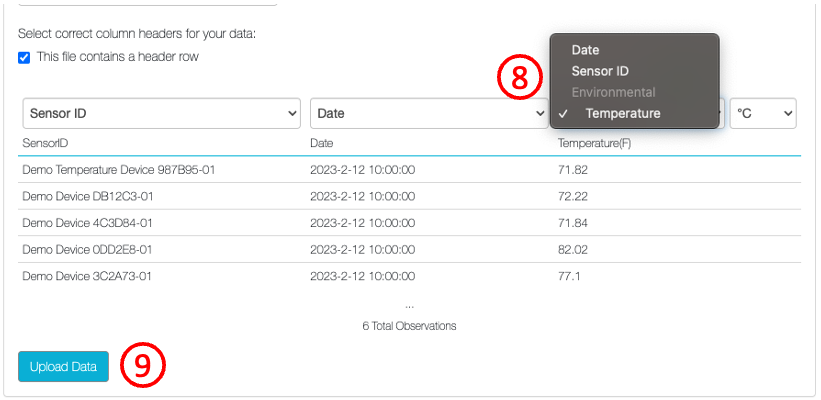Click the red circled number 8 marker
The image size is (821, 400).
(520, 79)
